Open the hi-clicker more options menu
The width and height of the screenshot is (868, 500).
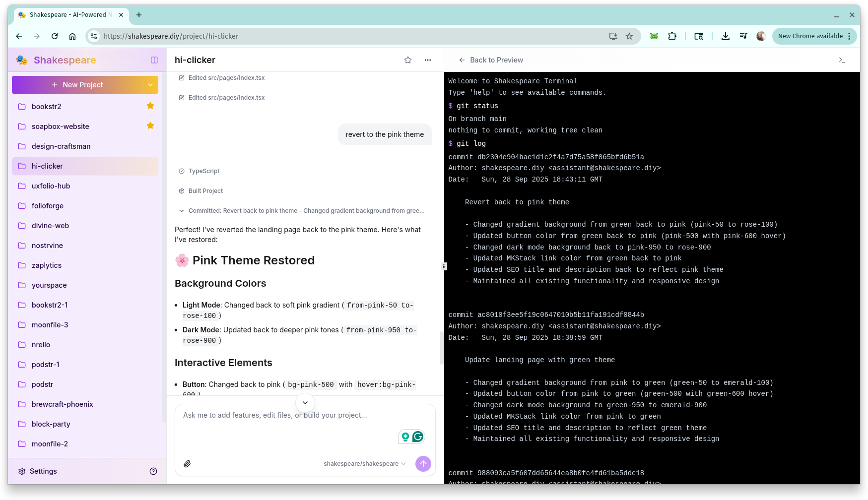[x=428, y=60]
